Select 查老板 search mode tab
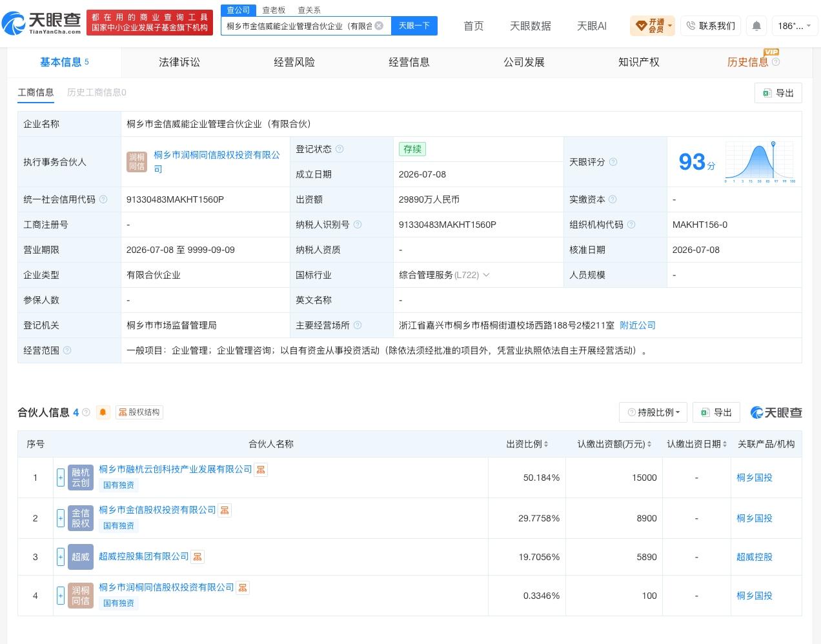Image resolution: width=821 pixels, height=644 pixels. coord(274,10)
